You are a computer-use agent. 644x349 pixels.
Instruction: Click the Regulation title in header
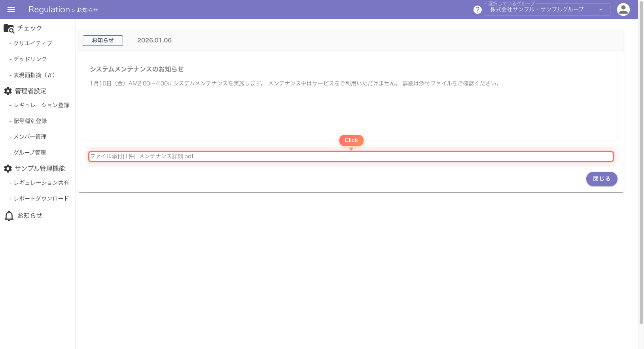coord(49,9)
